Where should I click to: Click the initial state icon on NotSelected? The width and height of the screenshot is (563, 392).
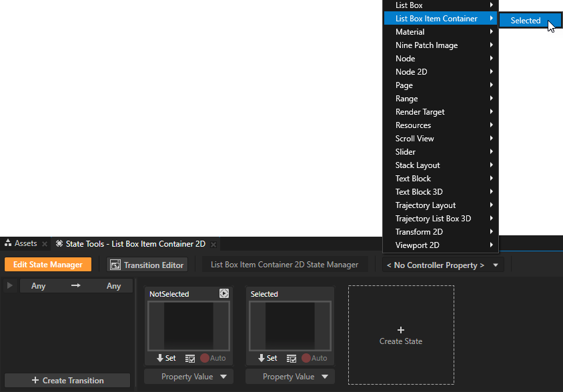[224, 293]
